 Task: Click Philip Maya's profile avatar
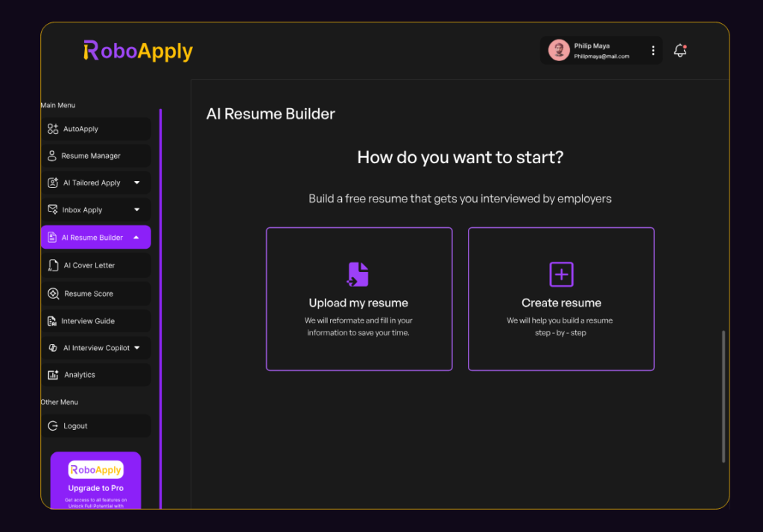click(559, 50)
